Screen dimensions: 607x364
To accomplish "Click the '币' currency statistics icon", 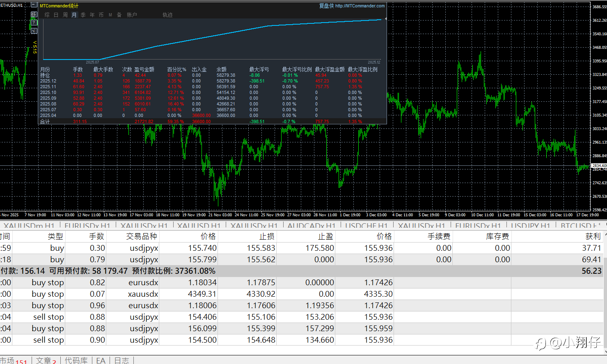I will (x=101, y=15).
